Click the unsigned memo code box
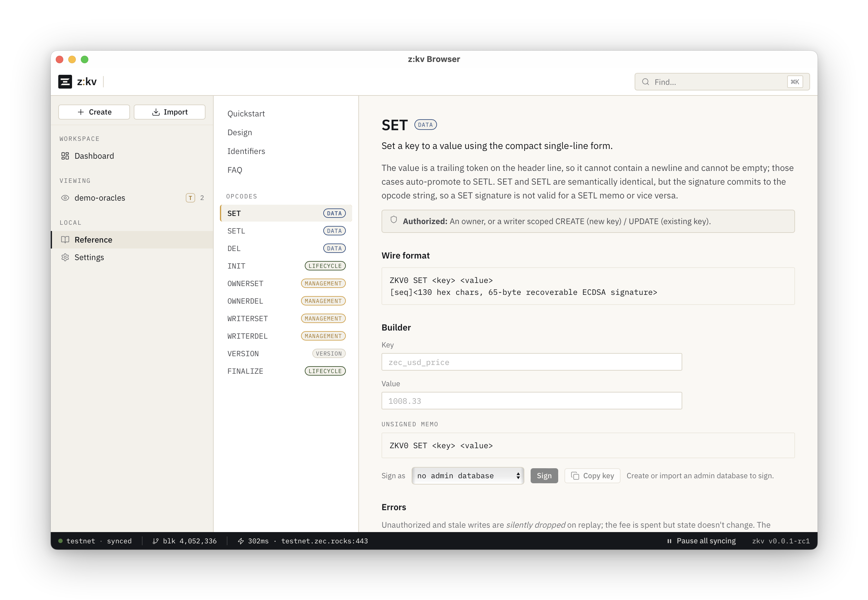 (588, 445)
